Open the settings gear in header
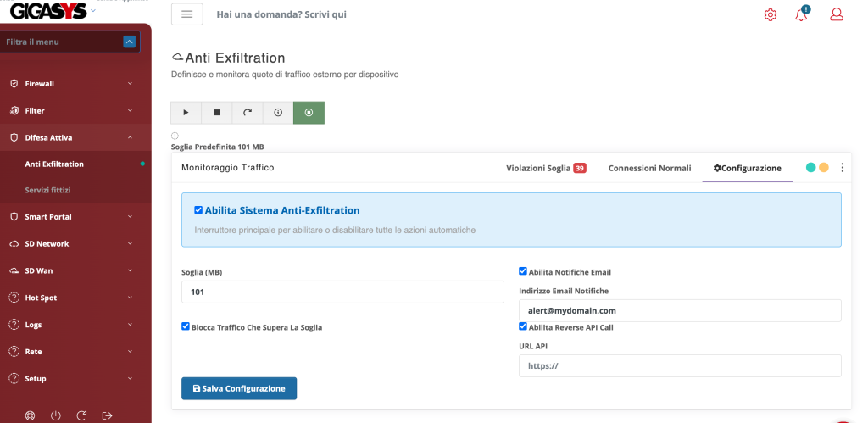 [x=770, y=15]
